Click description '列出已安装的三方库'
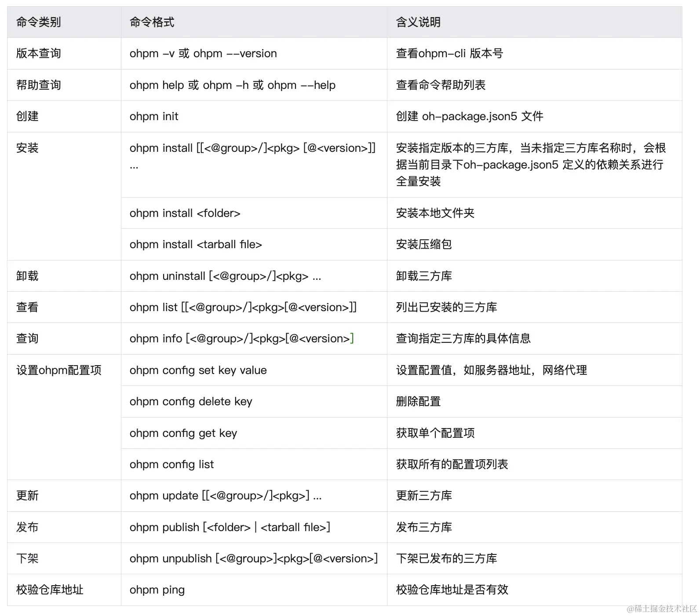700x616 pixels. [x=446, y=307]
